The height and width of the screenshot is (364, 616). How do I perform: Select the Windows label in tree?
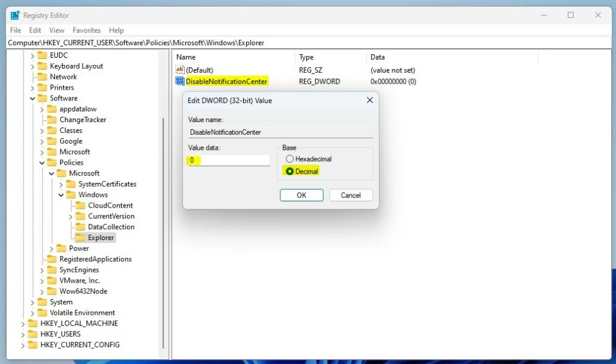pos(93,194)
